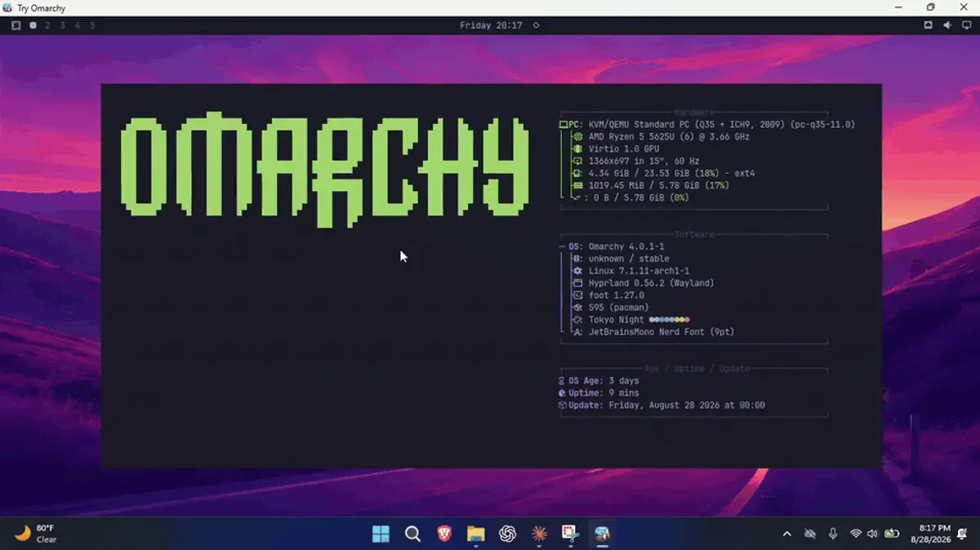Click the 'JetBrainsMono Nerd Font (9pt)' line
980x550 pixels.
coord(654,332)
